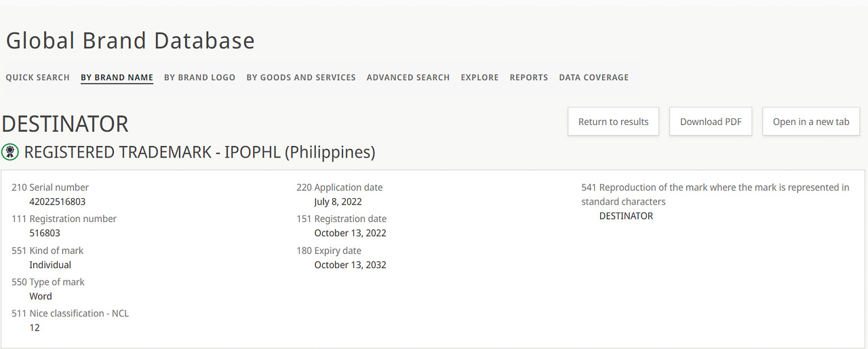Click DESTINATOR under standard characters reproduction
The image size is (868, 349).
tap(626, 216)
